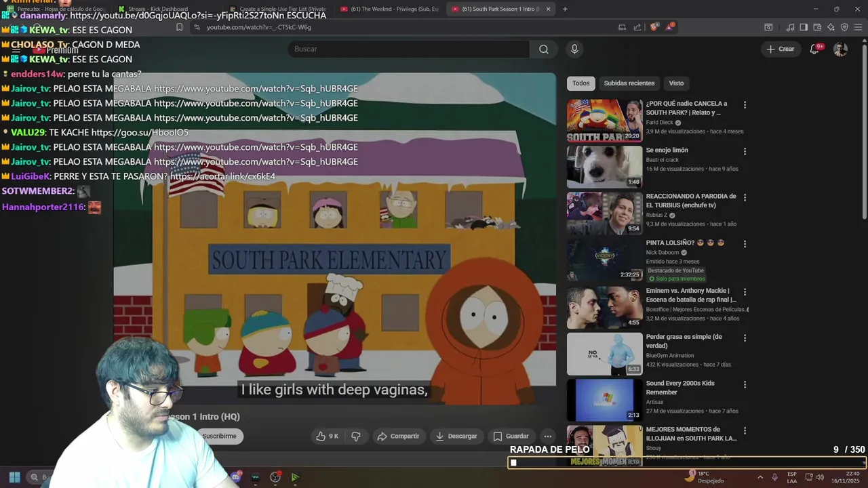Open the taskbar volume speaker icon
Viewport: 868px width, 488px height.
tap(820, 477)
